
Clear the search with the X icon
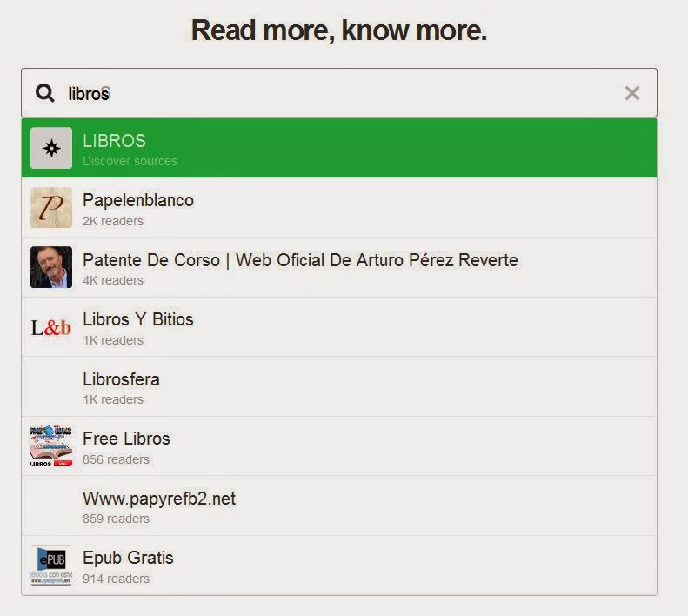point(631,93)
